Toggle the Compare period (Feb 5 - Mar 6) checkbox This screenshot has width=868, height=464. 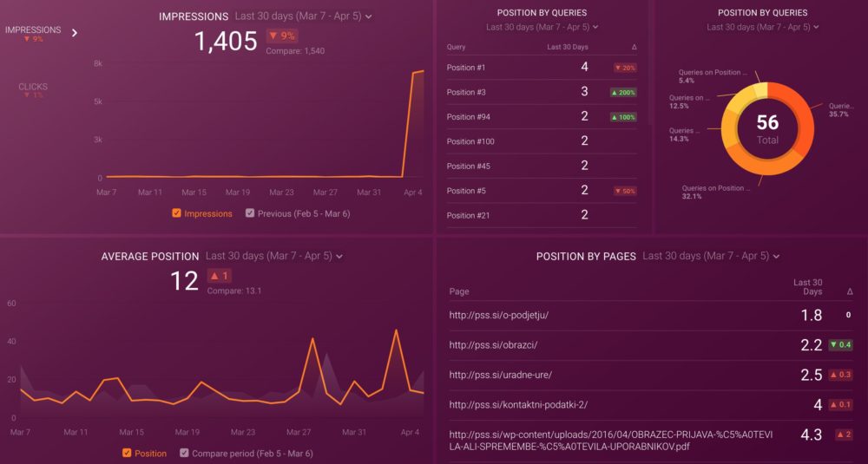[184, 453]
